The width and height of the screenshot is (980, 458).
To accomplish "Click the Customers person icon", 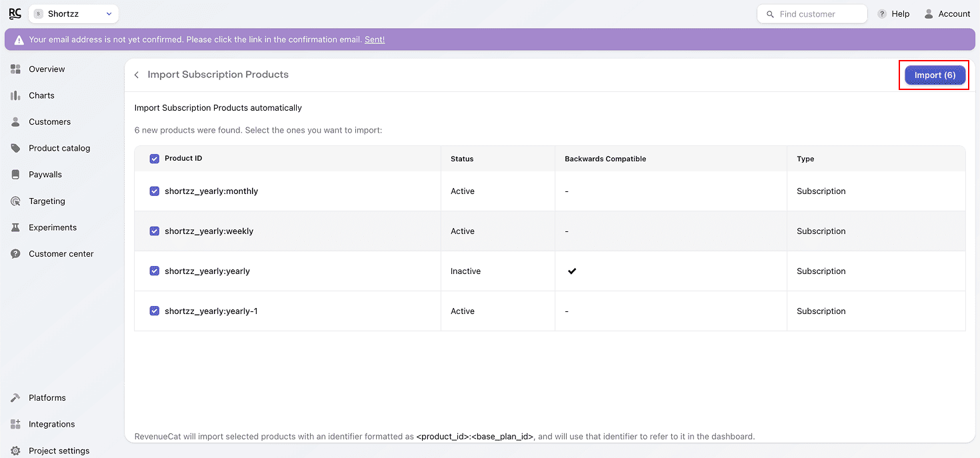I will [x=15, y=122].
